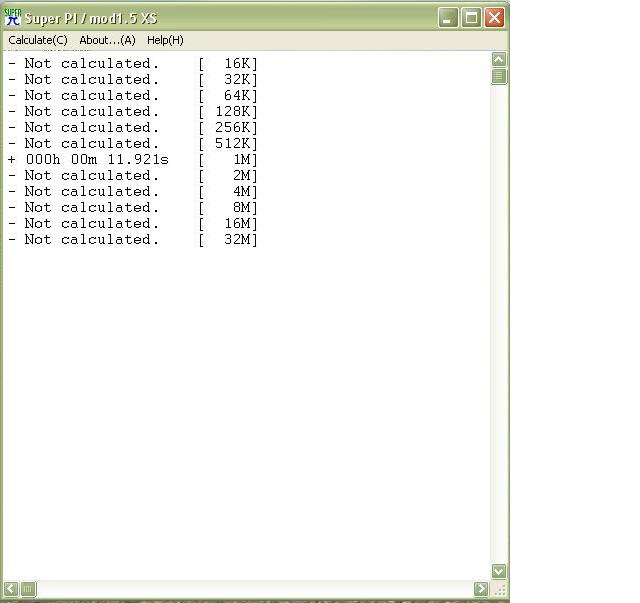Click the vertical scrollbar thumb
This screenshot has width=640, height=603.
point(499,76)
